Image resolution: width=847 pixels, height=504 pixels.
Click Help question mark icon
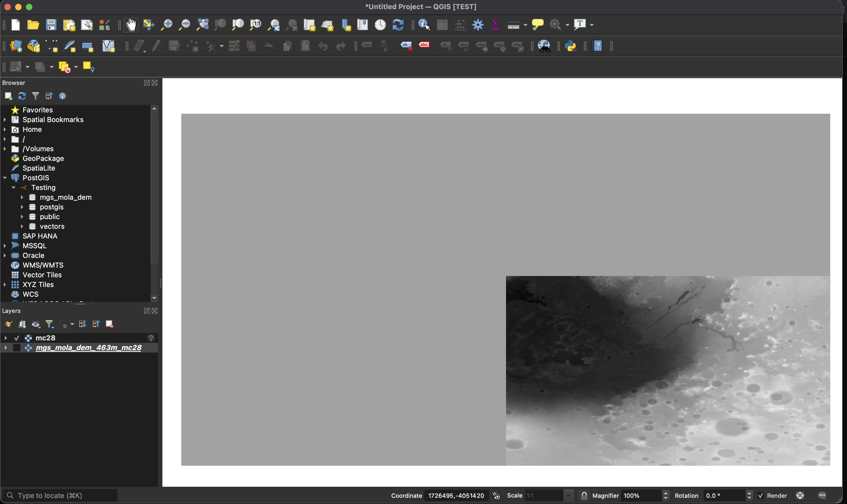(x=597, y=46)
